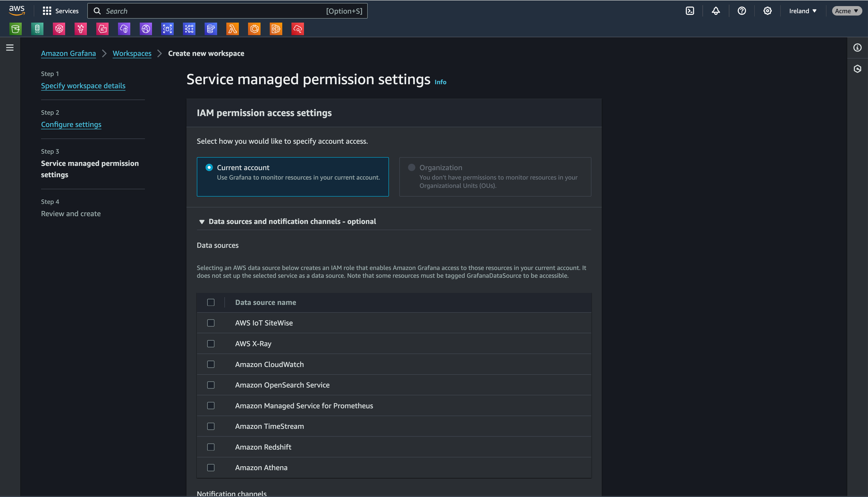Click the AWS console home icon
This screenshot has width=868, height=497.
pos(16,11)
